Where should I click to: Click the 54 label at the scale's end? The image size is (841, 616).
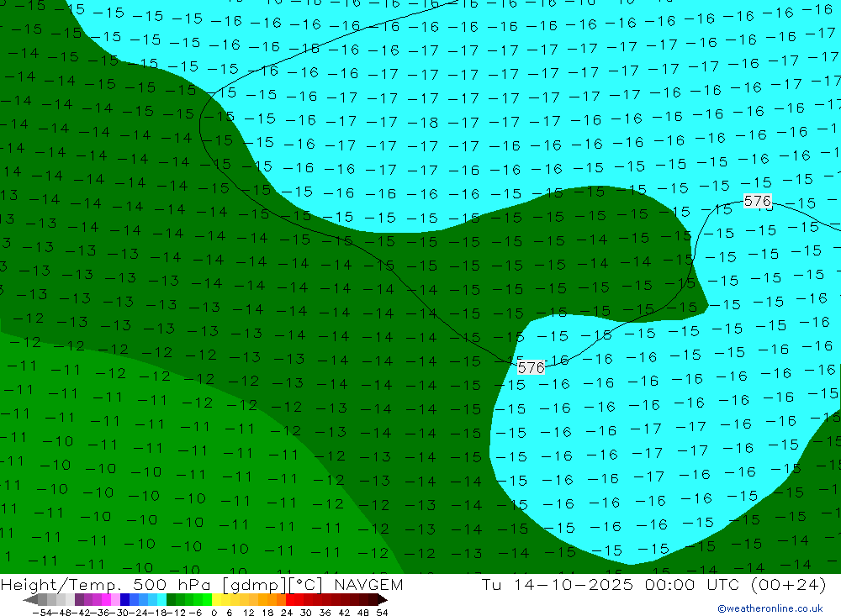click(382, 613)
